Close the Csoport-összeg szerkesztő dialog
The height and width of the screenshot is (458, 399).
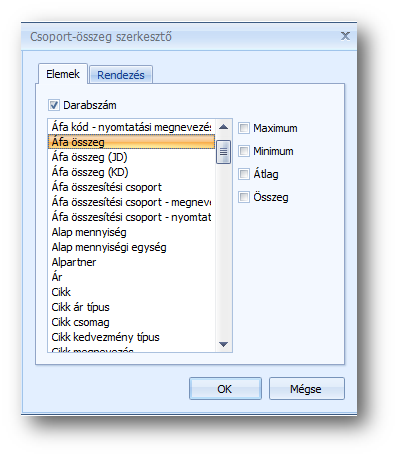pos(345,36)
